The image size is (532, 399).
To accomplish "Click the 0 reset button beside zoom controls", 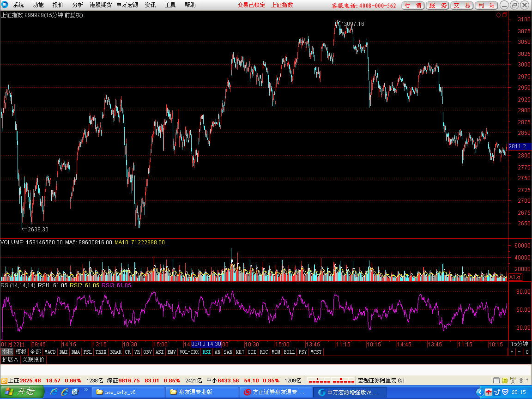I will pyautogui.click(x=527, y=352).
